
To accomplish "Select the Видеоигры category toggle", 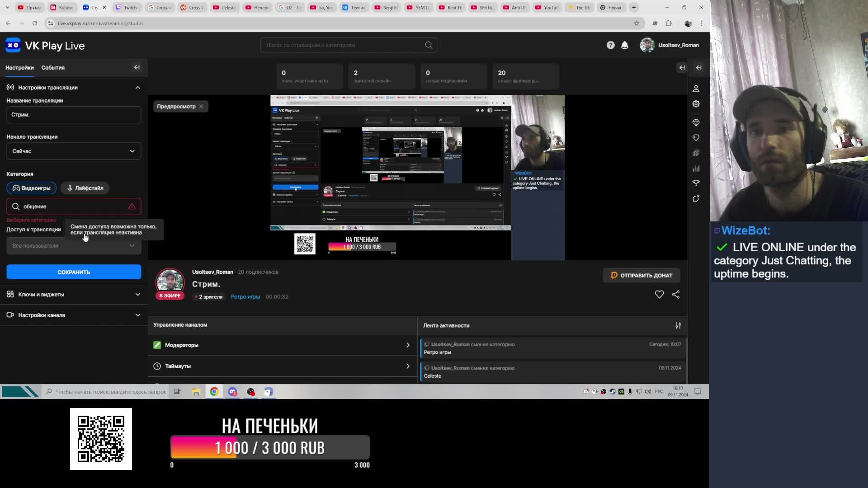I will click(32, 188).
